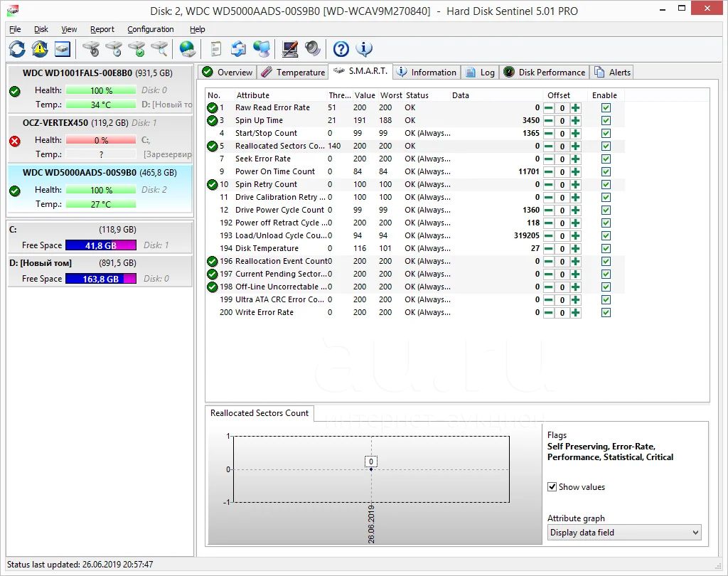Click minus offset button for Power On Time Count
Viewport: 728px width, 576px height.
point(549,172)
